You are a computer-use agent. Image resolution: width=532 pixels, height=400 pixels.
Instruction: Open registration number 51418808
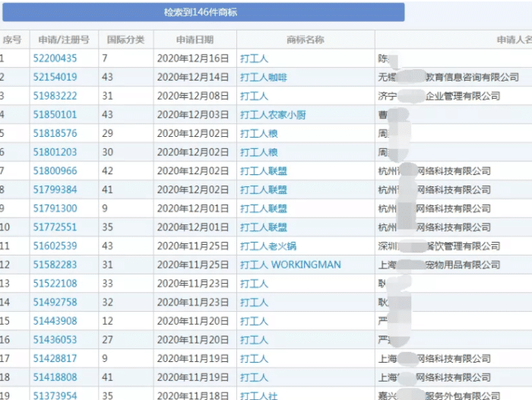pos(55,377)
